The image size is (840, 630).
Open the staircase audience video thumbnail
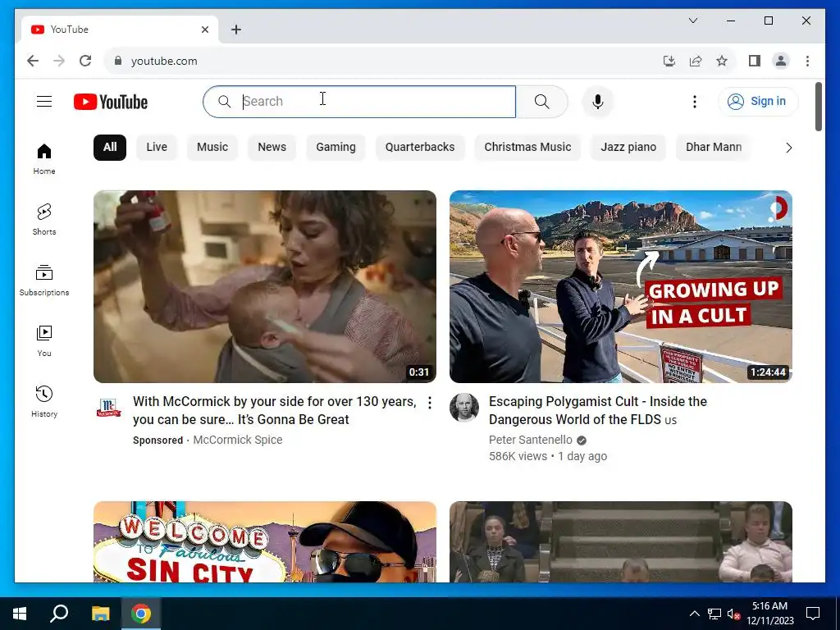(x=620, y=541)
